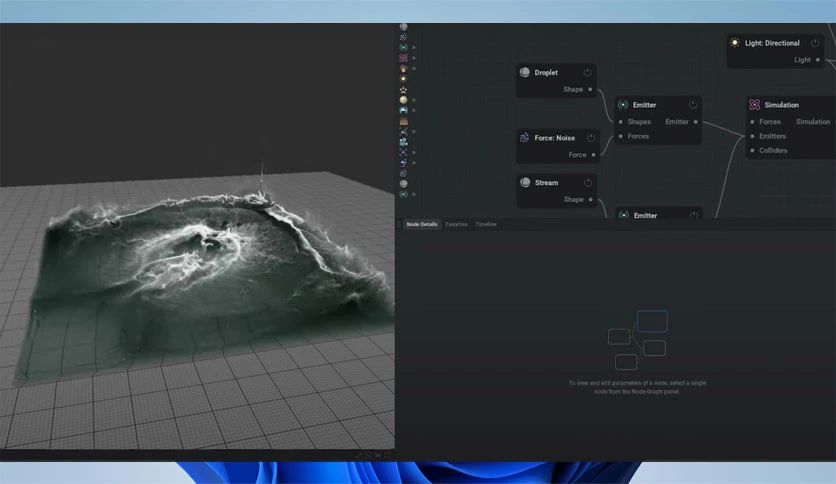The width and height of the screenshot is (836, 484).
Task: Select the teal camera icon in the palette
Action: pyautogui.click(x=404, y=142)
